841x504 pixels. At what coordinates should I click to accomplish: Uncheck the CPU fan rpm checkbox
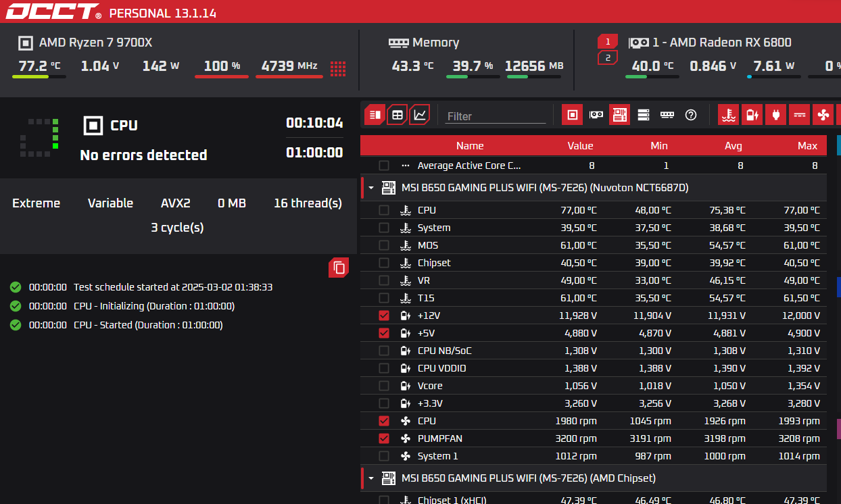384,421
